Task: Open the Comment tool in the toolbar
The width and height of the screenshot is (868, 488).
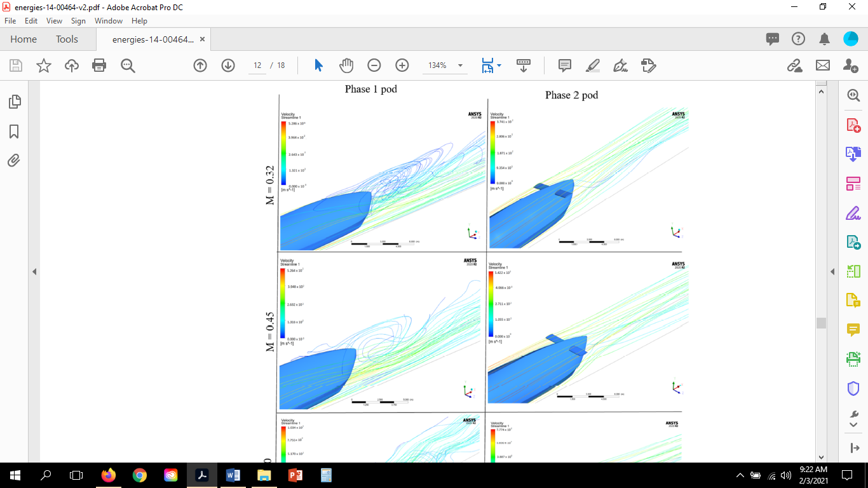Action: click(x=563, y=65)
